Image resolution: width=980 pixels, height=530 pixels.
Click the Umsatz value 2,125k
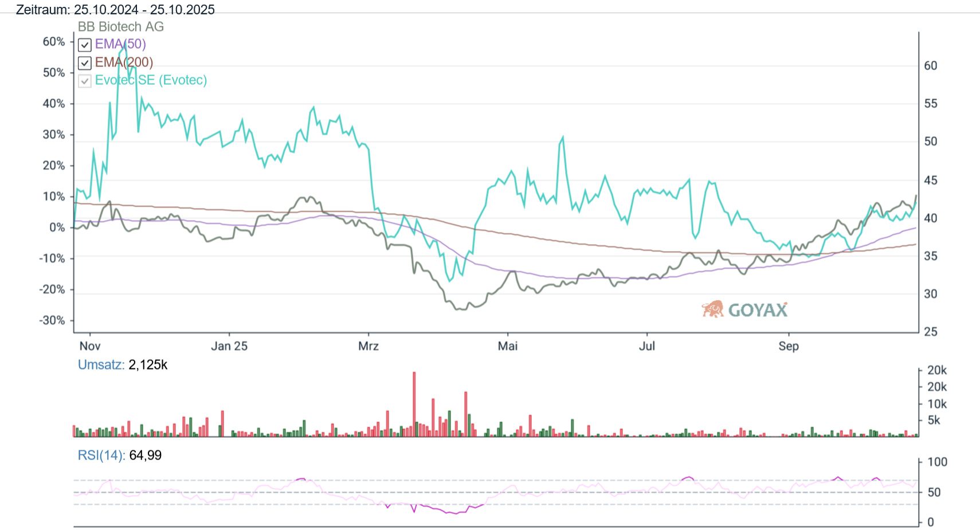click(x=148, y=365)
